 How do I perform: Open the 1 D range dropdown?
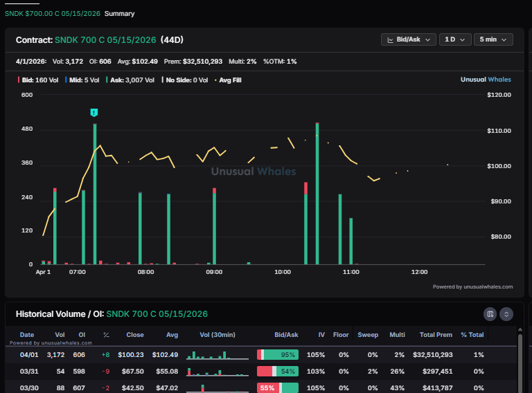tap(455, 39)
